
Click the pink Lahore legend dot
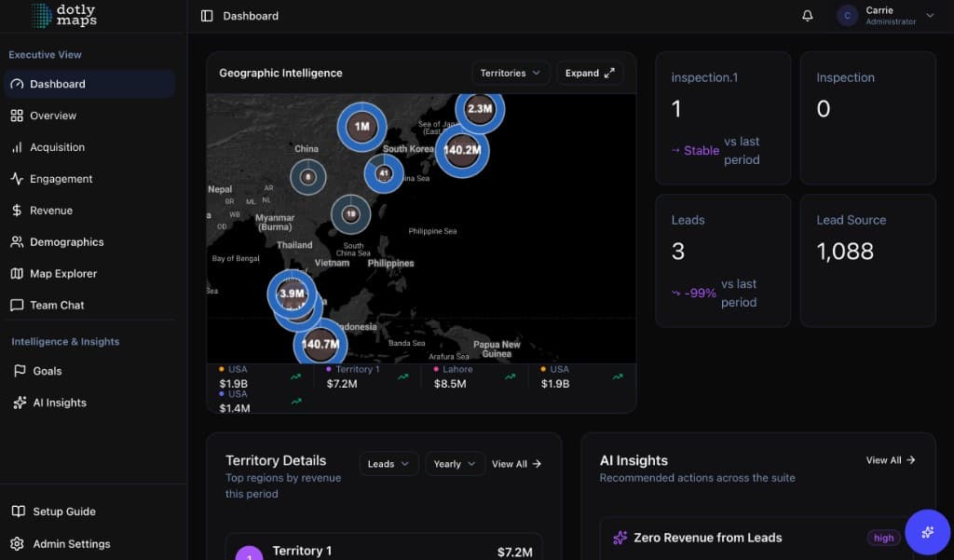tap(436, 369)
